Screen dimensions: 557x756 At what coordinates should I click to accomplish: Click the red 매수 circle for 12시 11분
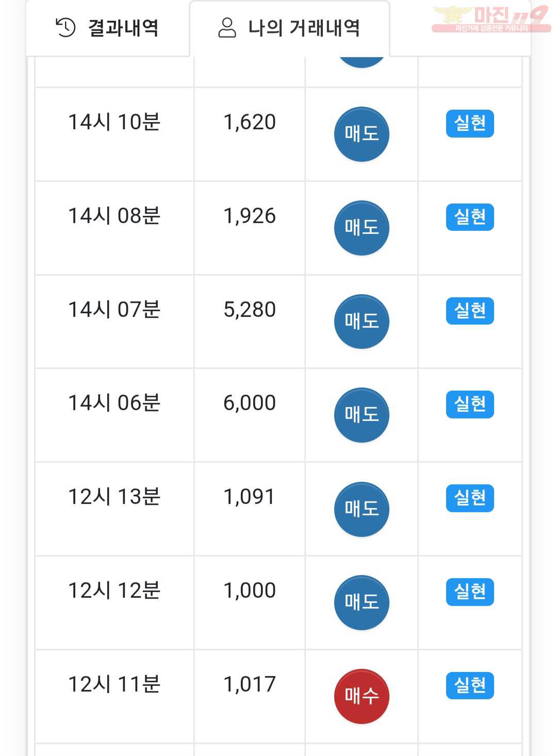362,696
